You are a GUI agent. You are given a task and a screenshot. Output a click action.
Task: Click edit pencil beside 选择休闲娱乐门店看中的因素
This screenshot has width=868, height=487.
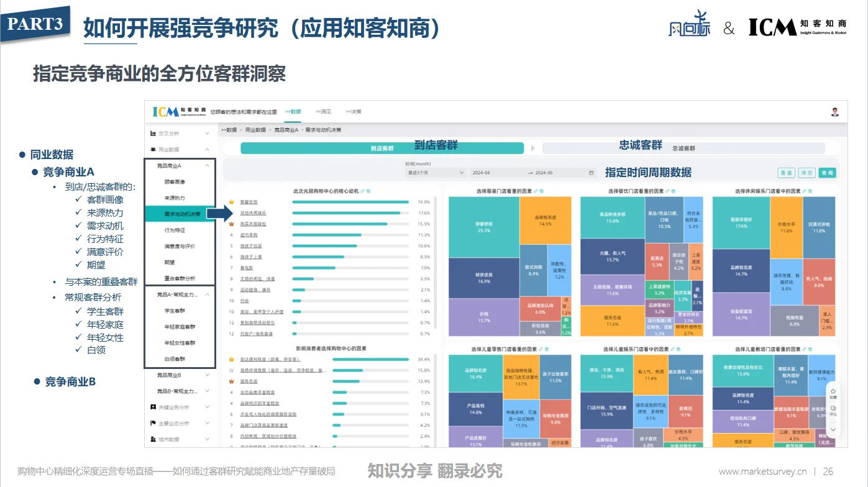(805, 191)
